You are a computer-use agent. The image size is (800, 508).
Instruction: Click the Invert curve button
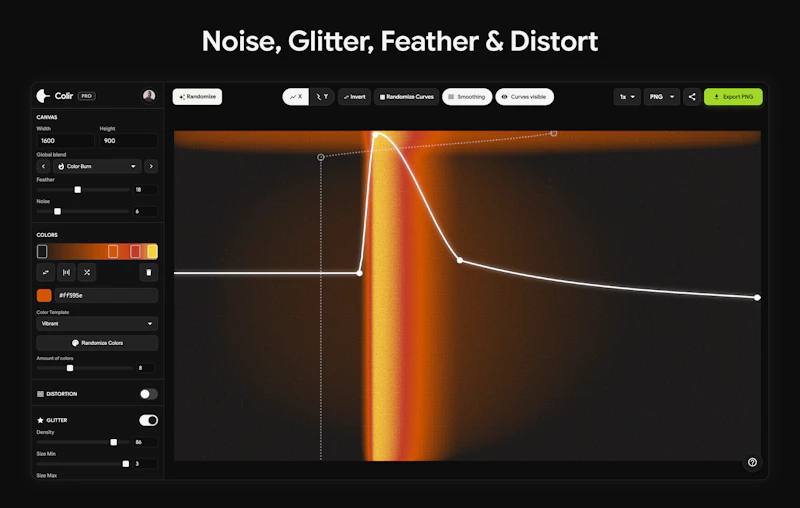354,97
